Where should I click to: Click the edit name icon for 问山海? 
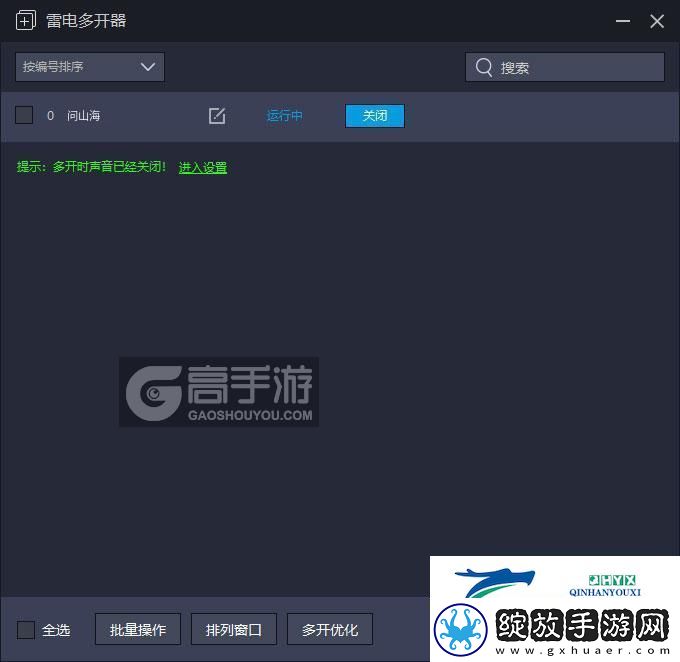[x=217, y=116]
